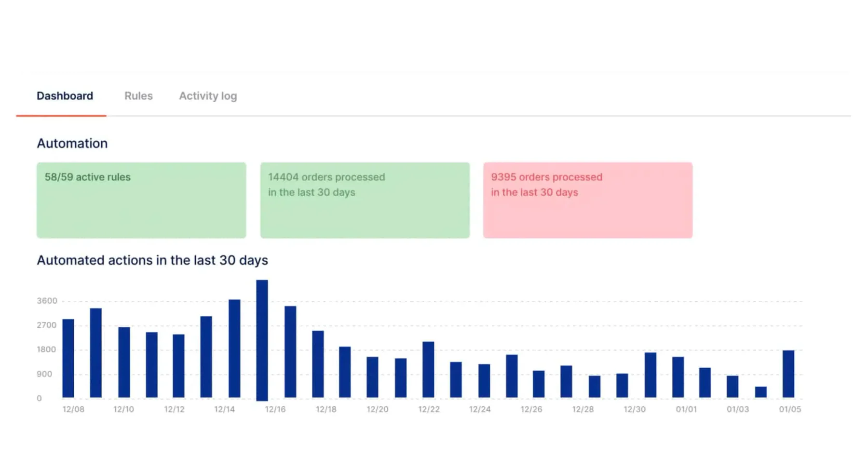This screenshot has height=470, width=868.
Task: Switch to the Rules tab
Action: [x=138, y=96]
